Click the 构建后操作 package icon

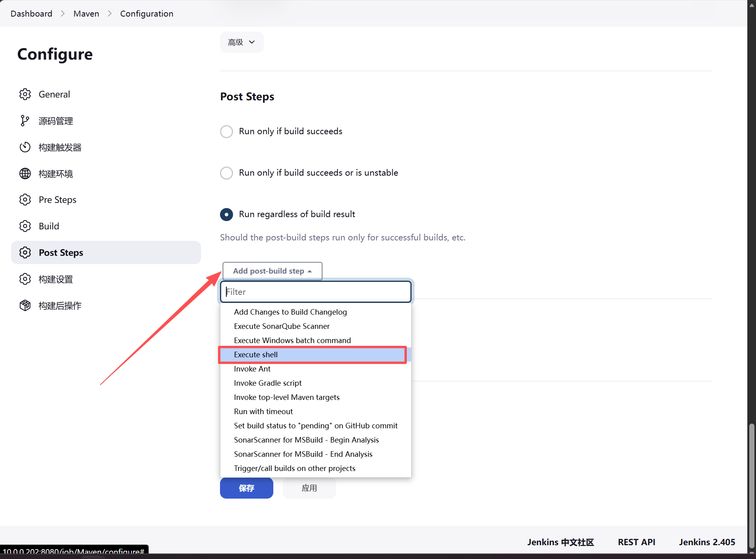pyautogui.click(x=25, y=306)
